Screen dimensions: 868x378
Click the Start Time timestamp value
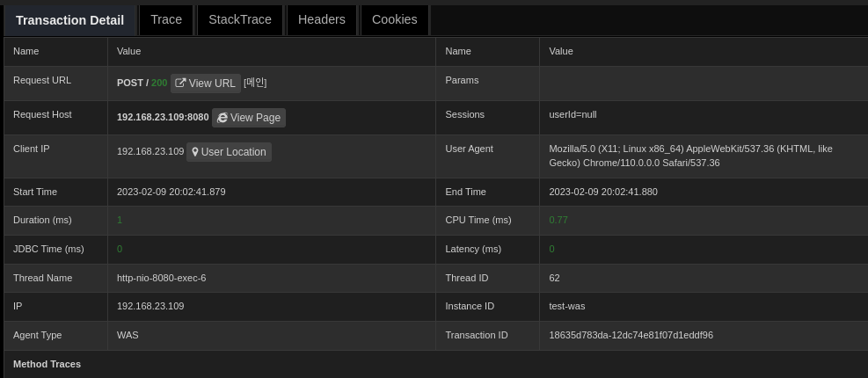coord(171,192)
